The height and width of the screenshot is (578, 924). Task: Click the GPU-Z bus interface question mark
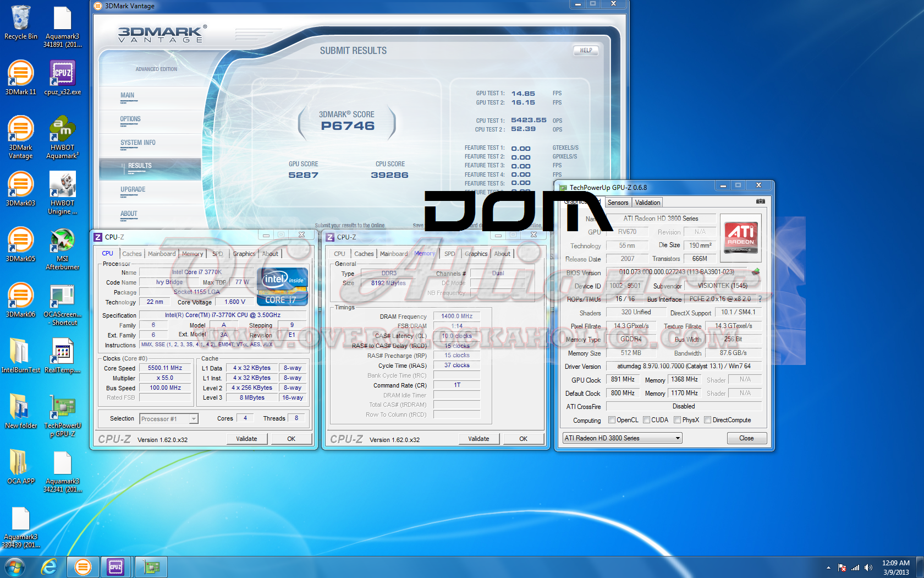point(760,299)
